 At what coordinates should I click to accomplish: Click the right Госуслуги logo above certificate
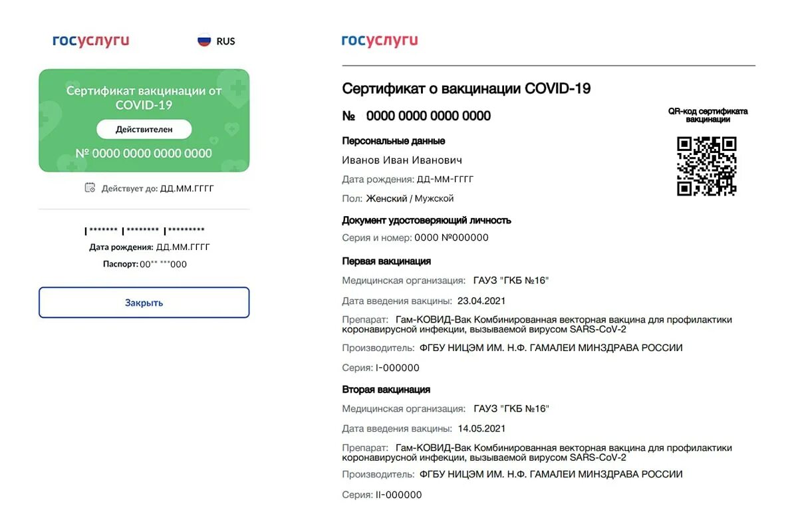(380, 41)
